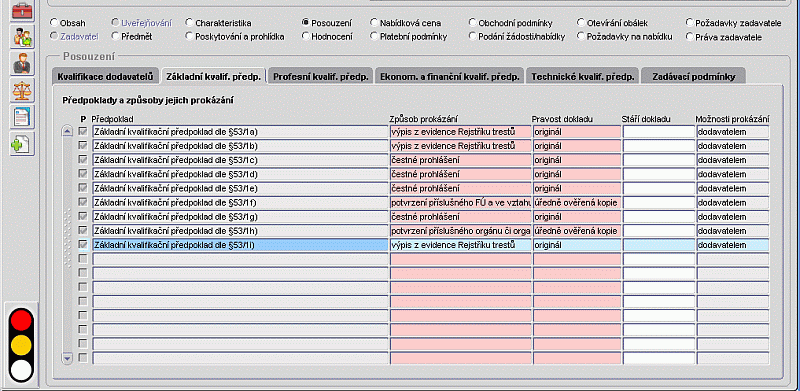This screenshot has height=391, width=800.
Task: Select the Hodnocení radio button
Action: [305, 36]
